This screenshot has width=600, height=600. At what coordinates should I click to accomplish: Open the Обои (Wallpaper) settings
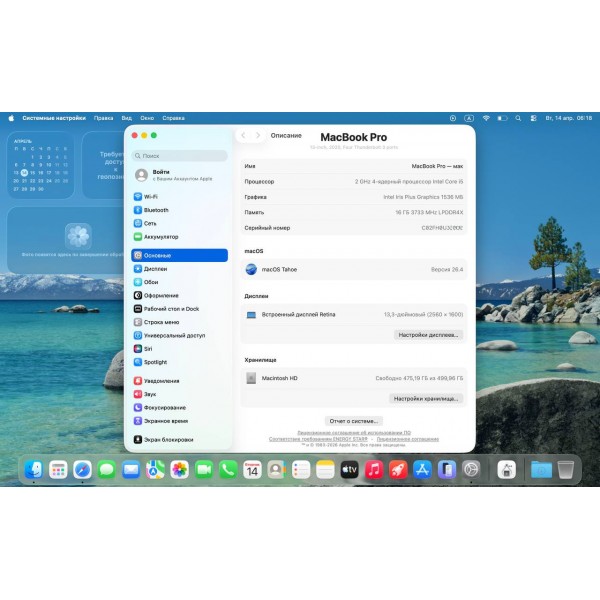click(151, 282)
